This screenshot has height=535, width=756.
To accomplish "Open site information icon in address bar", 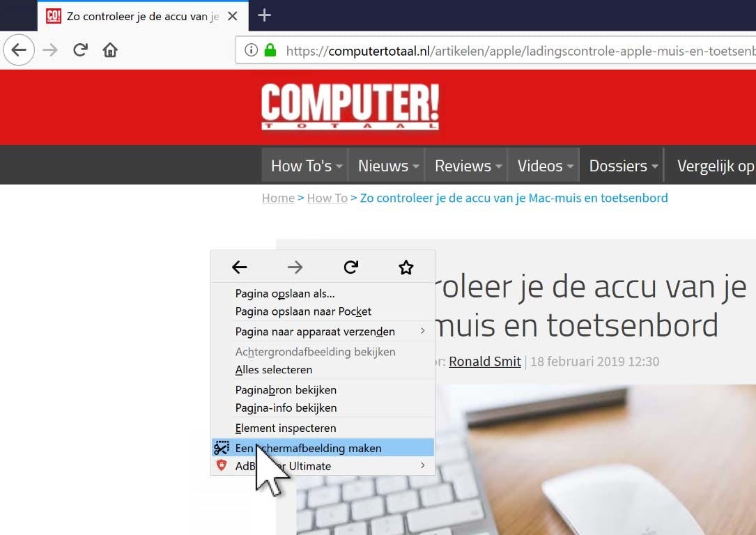I will 251,49.
